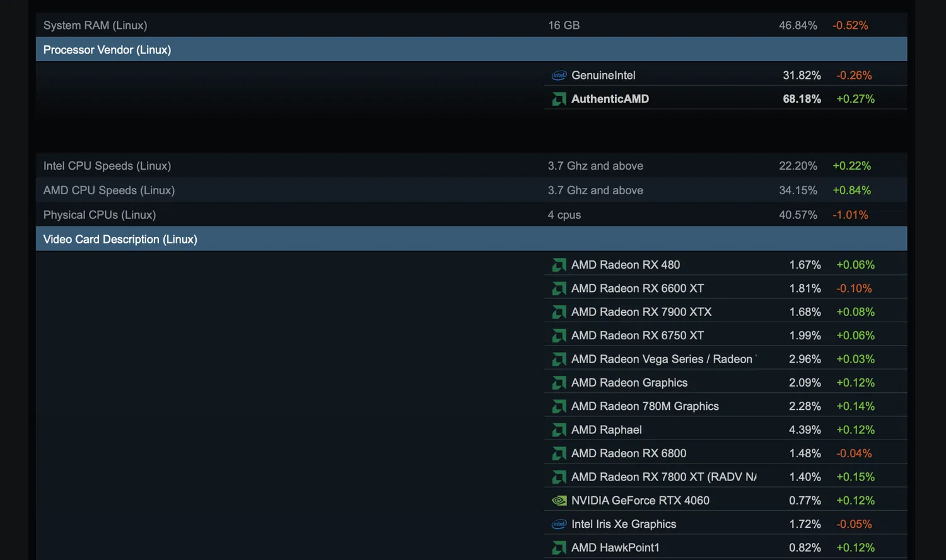
Task: Click the Intel logo beside GenuineIntel
Action: (559, 76)
